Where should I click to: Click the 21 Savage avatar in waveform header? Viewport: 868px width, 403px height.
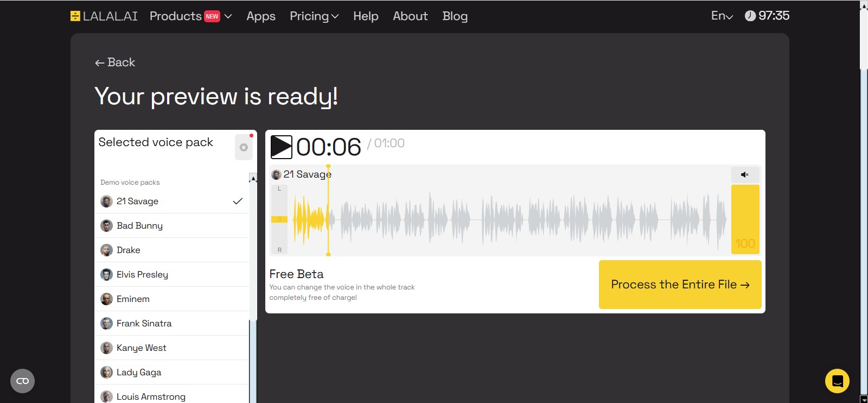click(276, 174)
